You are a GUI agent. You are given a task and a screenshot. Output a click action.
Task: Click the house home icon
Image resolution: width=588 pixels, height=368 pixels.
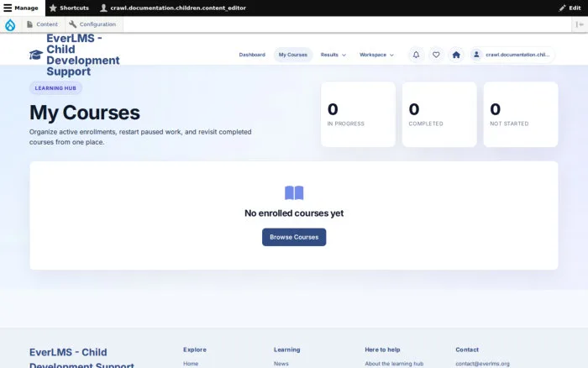pos(456,55)
